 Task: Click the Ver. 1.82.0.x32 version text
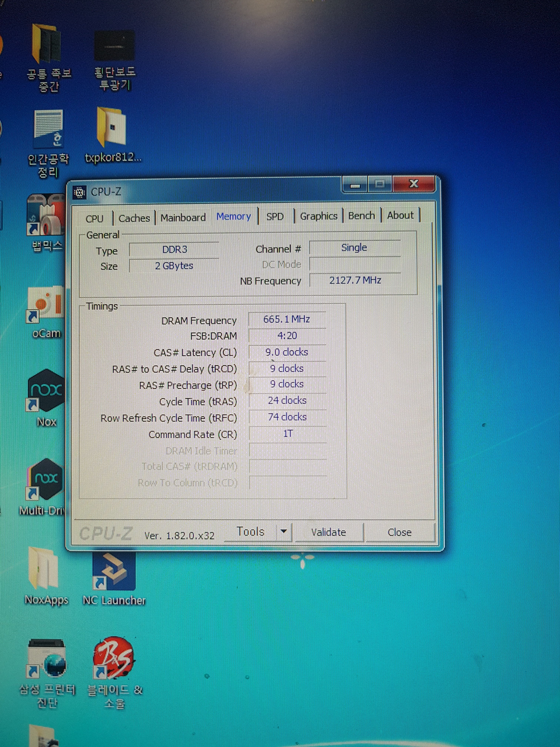(180, 536)
